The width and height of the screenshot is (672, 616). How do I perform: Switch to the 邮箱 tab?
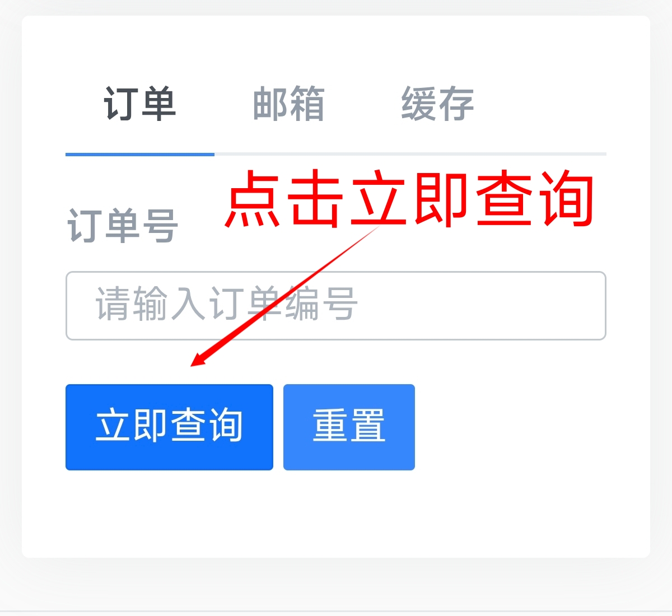click(x=288, y=104)
